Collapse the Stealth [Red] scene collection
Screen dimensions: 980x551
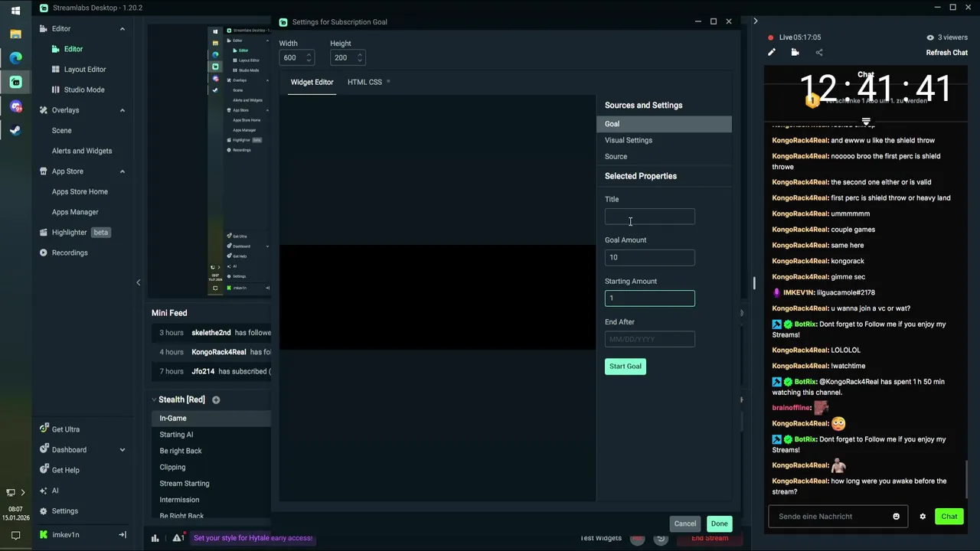154,399
